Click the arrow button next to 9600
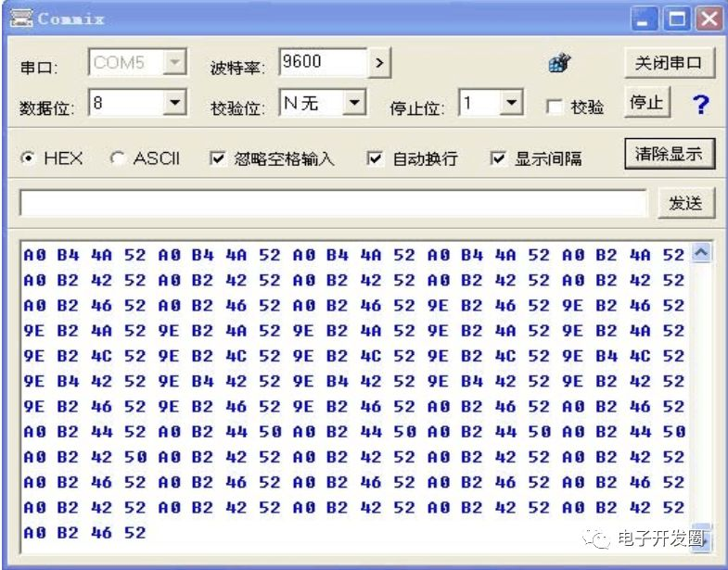 (379, 62)
